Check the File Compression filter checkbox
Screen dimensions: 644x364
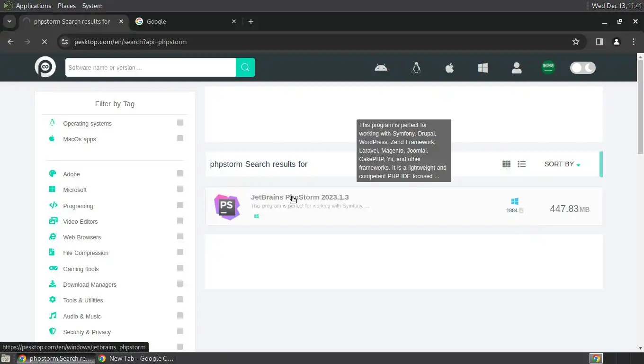[x=180, y=252]
